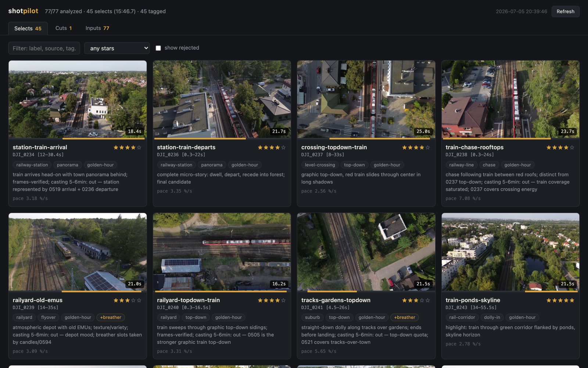Screen dimensions: 588x368
Task: Click source text DJI_0237 [8–33s]
Action: tap(323, 155)
